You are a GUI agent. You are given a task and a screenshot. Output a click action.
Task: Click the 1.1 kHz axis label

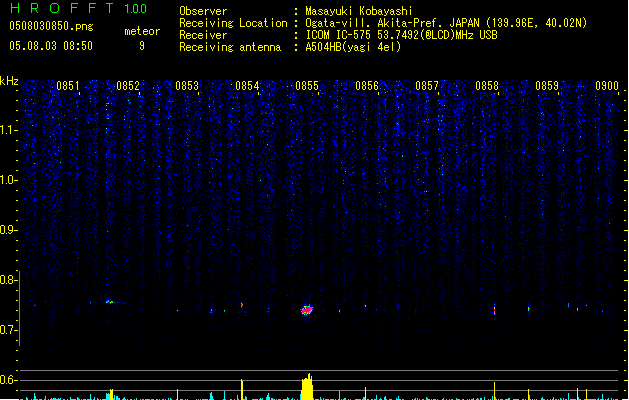tap(9, 130)
